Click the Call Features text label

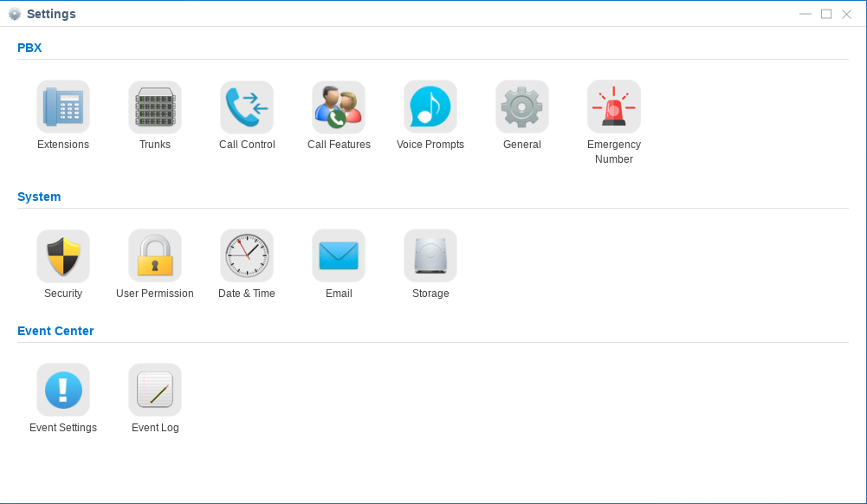[x=339, y=145]
